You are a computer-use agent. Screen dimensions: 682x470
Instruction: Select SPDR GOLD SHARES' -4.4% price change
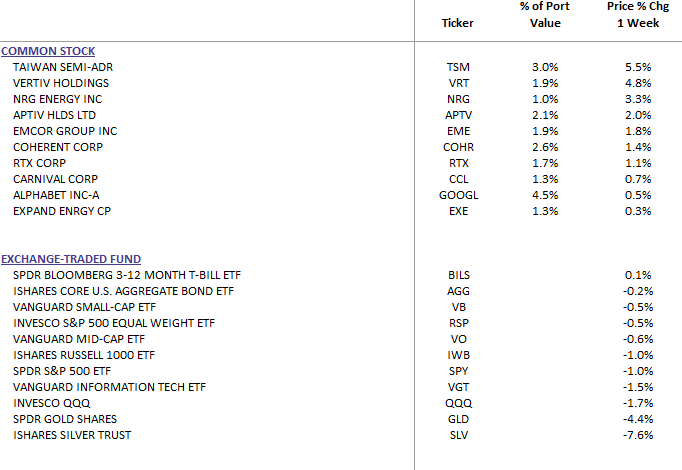click(x=637, y=419)
